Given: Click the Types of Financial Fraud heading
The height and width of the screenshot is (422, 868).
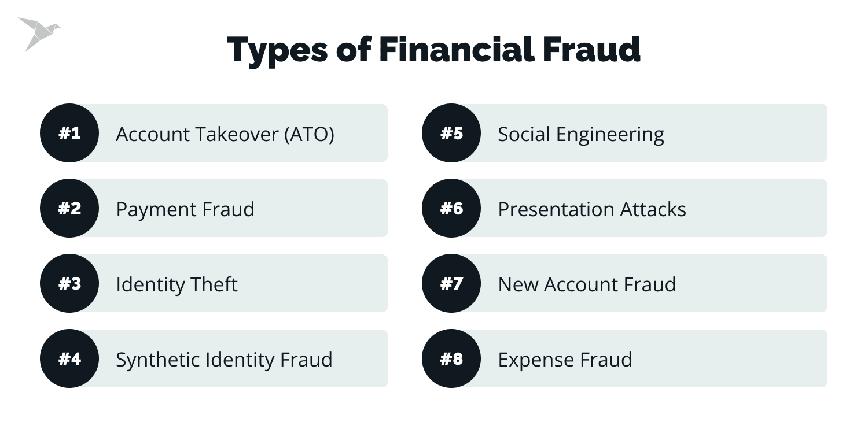Looking at the screenshot, I should [433, 50].
